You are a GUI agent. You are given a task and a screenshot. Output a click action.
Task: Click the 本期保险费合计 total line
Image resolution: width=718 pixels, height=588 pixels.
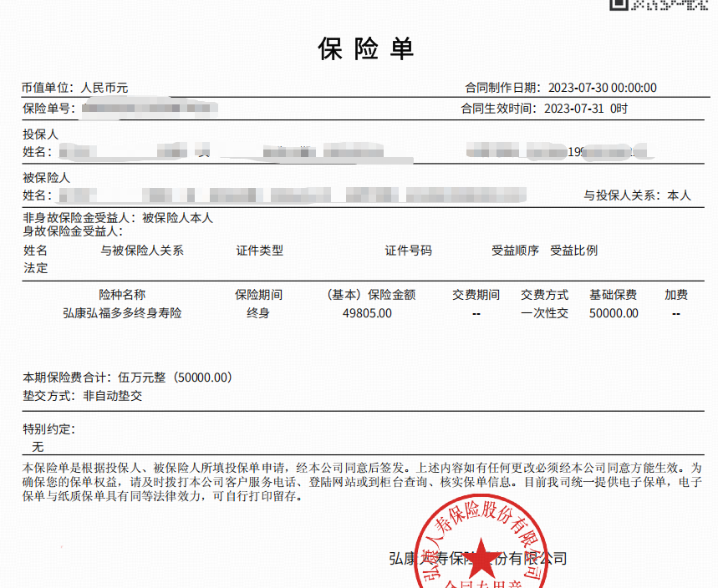coord(127,378)
